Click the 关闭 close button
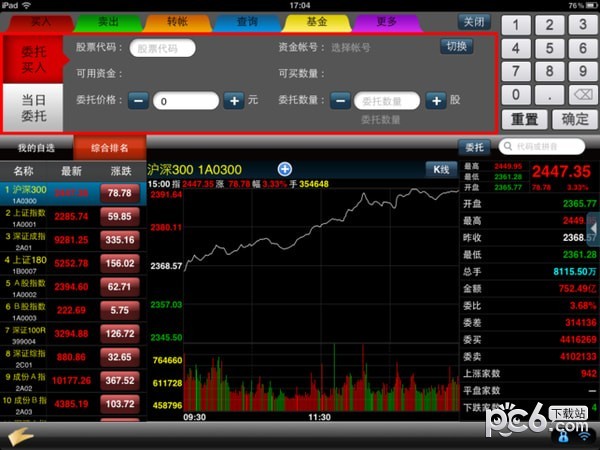600x450 pixels. click(x=474, y=22)
